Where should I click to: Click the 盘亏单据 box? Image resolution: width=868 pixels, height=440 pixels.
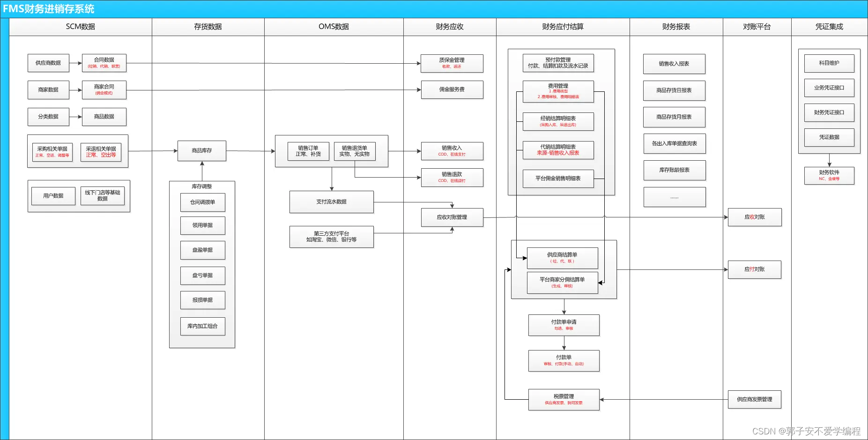tap(203, 276)
